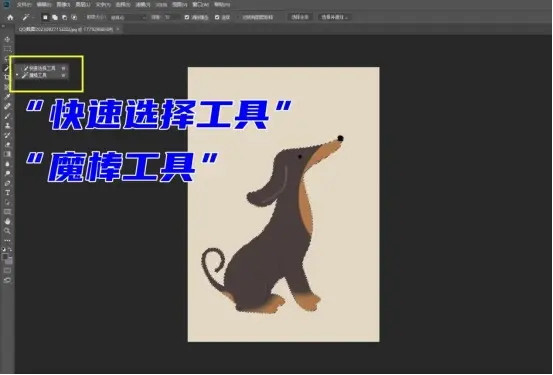This screenshot has height=375, width=553.
Task: Open the Magic Wand tool preset picker
Action: [x=27, y=17]
